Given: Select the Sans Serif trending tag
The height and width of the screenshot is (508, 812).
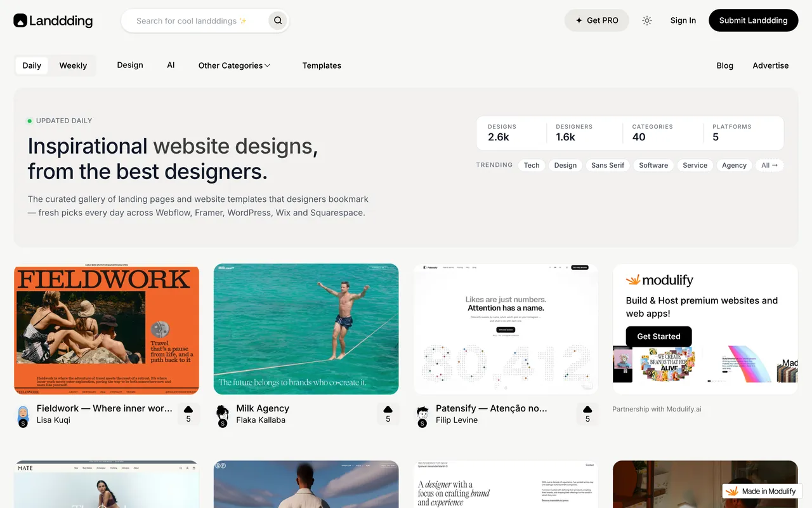Looking at the screenshot, I should click(608, 165).
